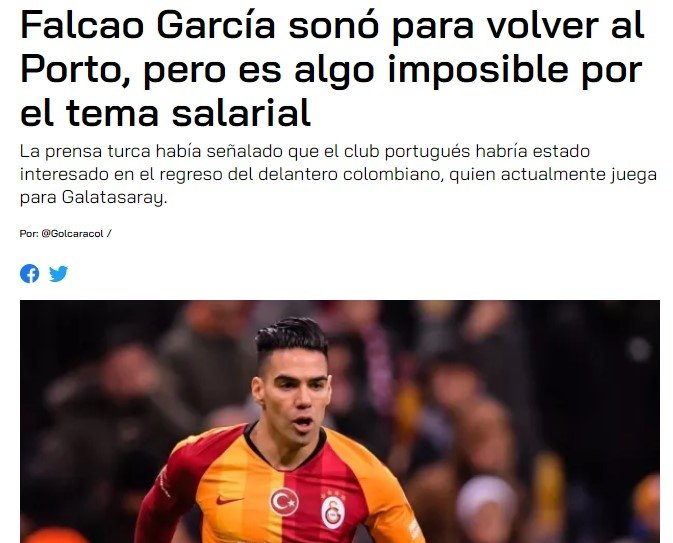Click the article's main photo of the player
The image size is (673, 543).
coord(340,422)
